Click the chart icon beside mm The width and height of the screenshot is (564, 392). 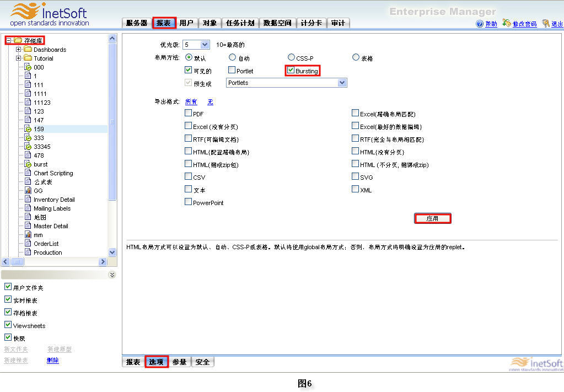click(28, 235)
